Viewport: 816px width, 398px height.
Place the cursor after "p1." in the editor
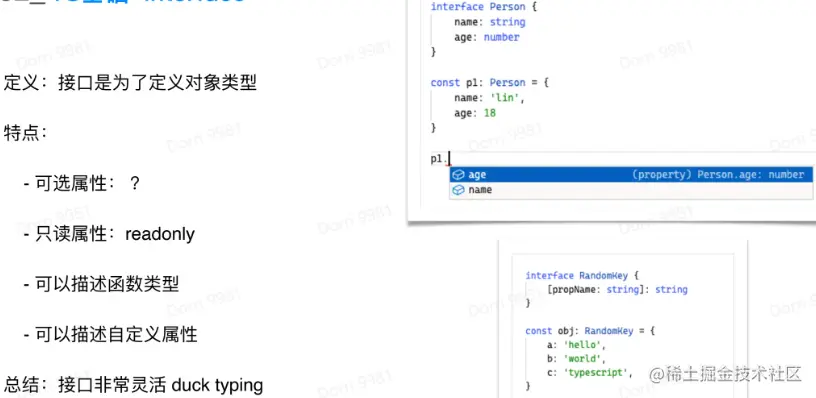click(449, 159)
